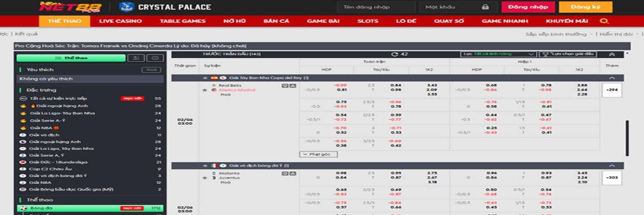Open the NỔ HŨ menu
Image resolution: width=644 pixels, height=215 pixels.
(x=234, y=21)
